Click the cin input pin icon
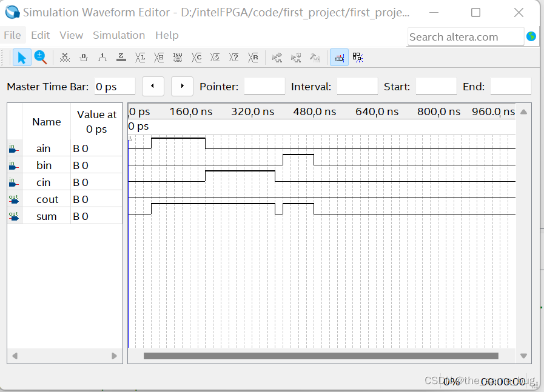The height and width of the screenshot is (392, 544). 13,182
